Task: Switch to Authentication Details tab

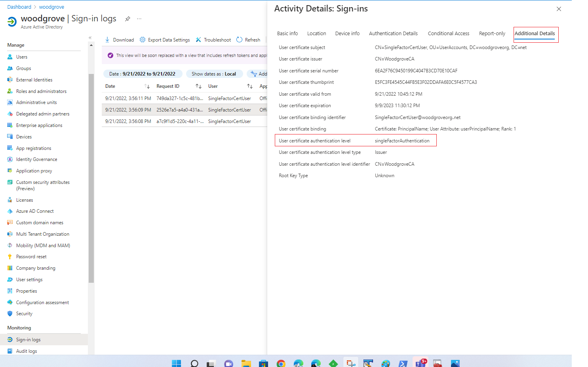Action: (x=393, y=34)
